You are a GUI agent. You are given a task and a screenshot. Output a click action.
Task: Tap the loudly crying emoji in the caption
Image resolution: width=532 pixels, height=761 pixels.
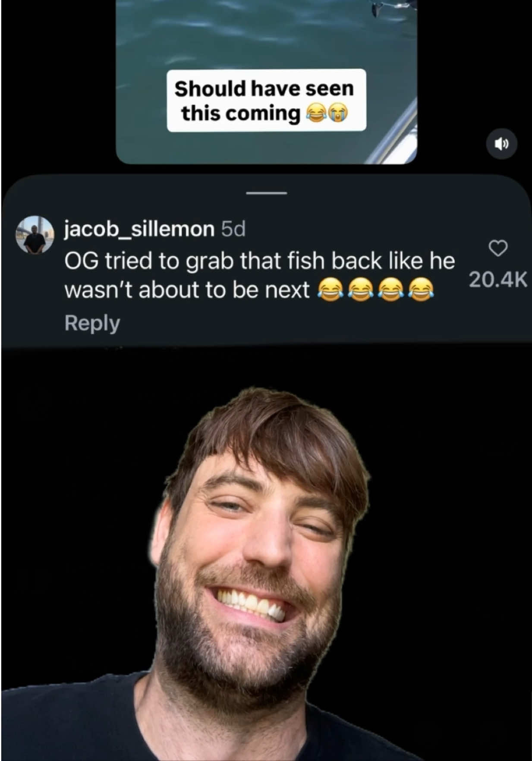338,113
